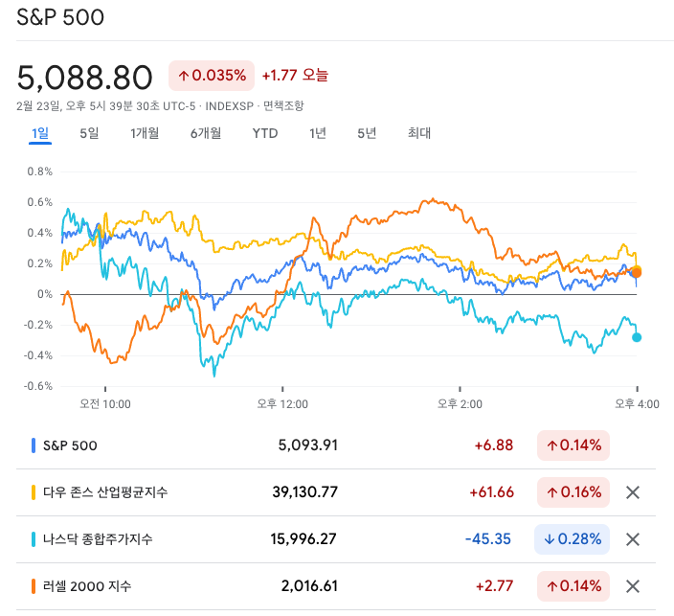Click the +1.77 오늘 change text
Image resolution: width=674 pixels, height=616 pixels.
point(295,76)
